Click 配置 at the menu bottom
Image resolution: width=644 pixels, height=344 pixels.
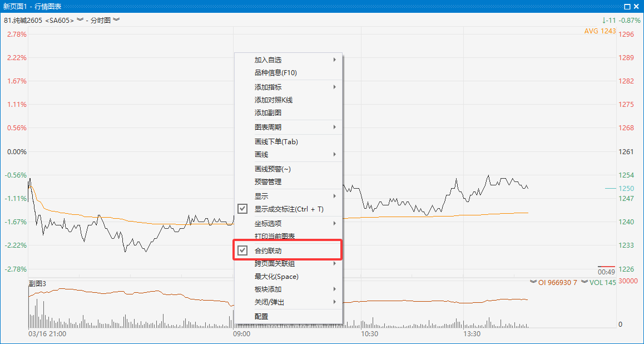[x=261, y=316]
